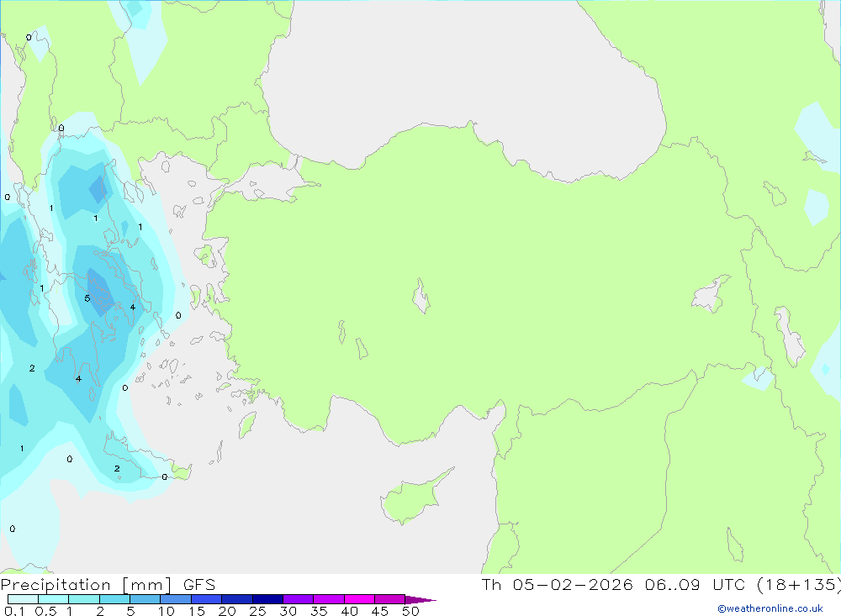Click the legend label '45'
The height and width of the screenshot is (616, 841).
(380, 611)
